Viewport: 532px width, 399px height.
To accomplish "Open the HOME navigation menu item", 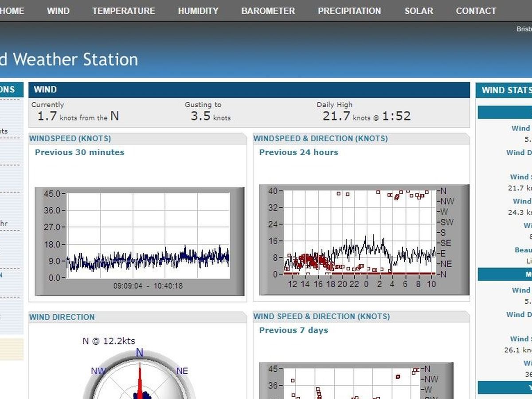I will (x=12, y=11).
